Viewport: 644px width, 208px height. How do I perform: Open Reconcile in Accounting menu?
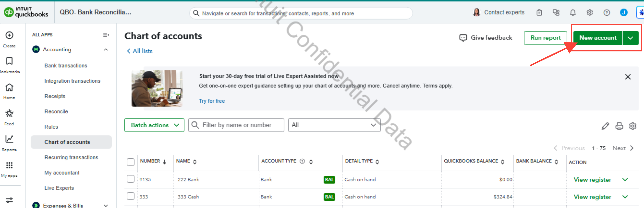(x=56, y=112)
